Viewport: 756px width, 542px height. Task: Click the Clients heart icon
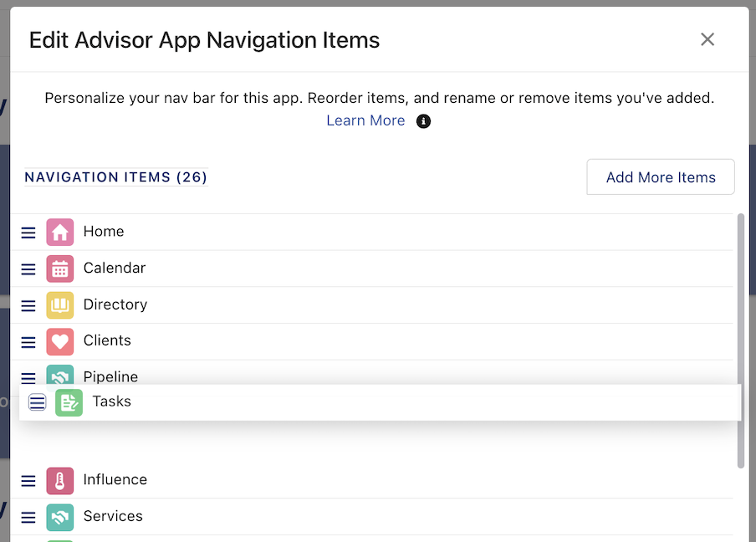pos(59,341)
